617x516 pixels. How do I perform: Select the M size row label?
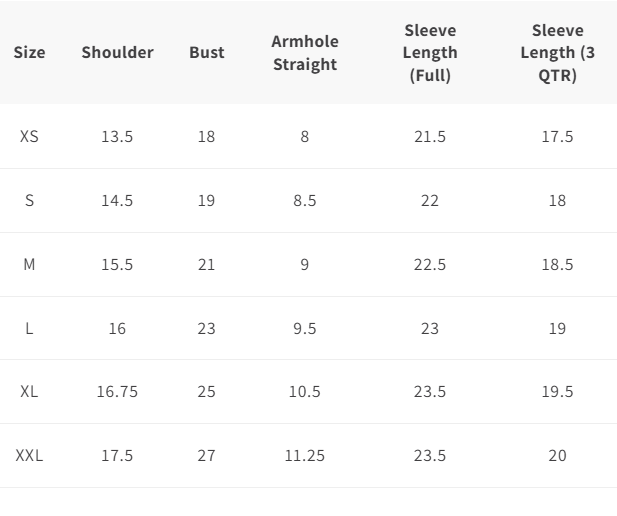pos(29,264)
